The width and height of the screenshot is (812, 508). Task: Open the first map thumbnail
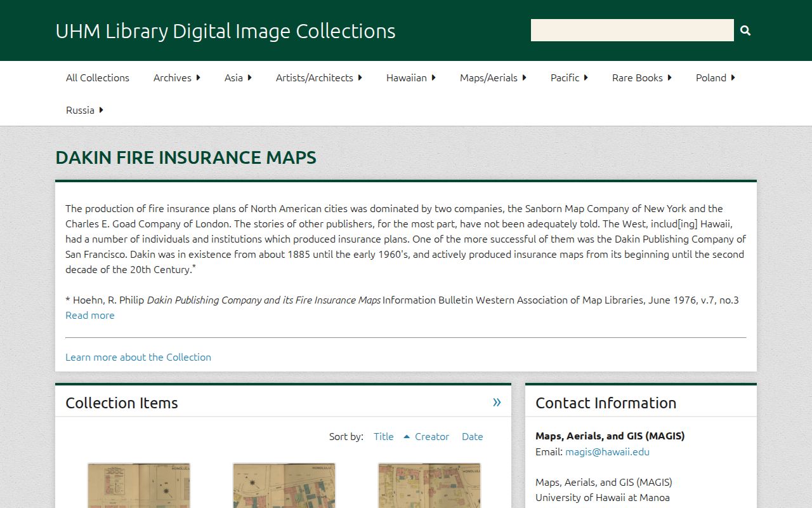pos(139,485)
